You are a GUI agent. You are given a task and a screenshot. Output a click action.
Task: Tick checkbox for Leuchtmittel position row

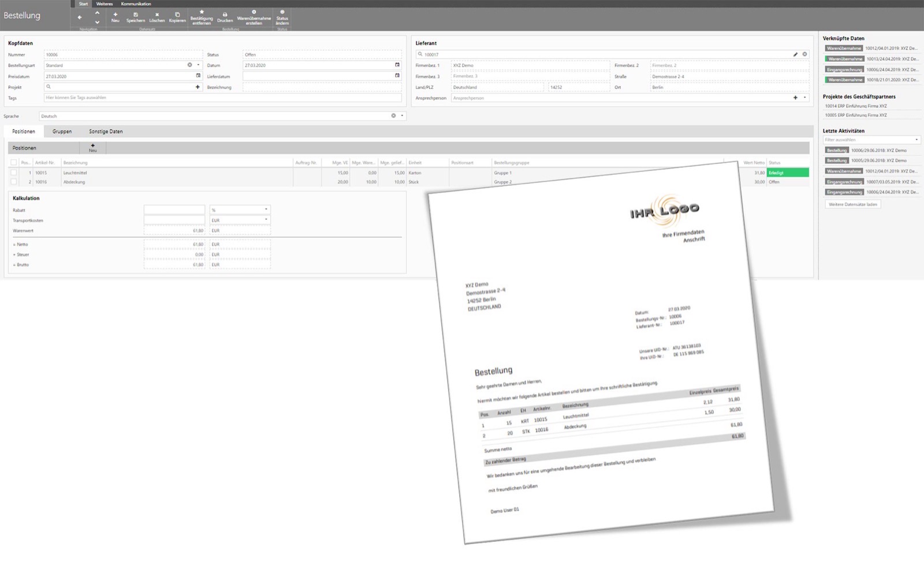click(14, 173)
